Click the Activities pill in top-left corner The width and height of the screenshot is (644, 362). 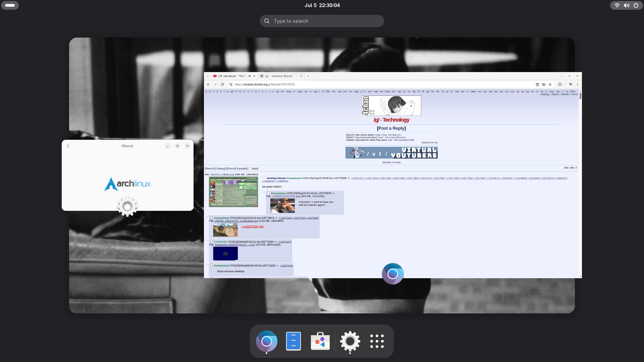[10, 5]
